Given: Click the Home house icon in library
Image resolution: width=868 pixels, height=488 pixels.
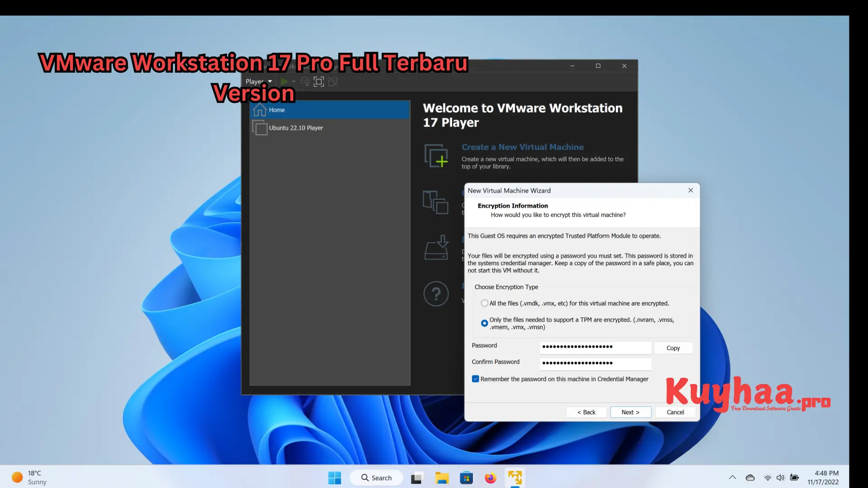Looking at the screenshot, I should [259, 110].
